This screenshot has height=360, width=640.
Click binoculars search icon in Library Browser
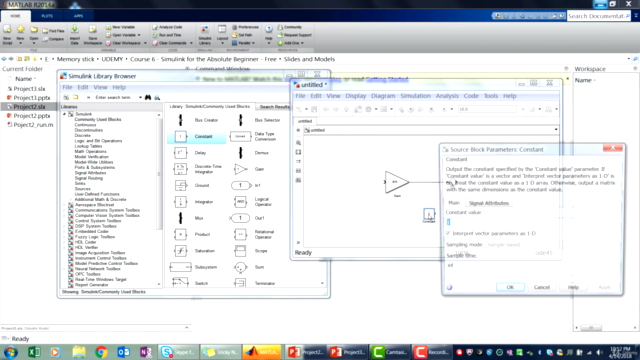click(148, 98)
